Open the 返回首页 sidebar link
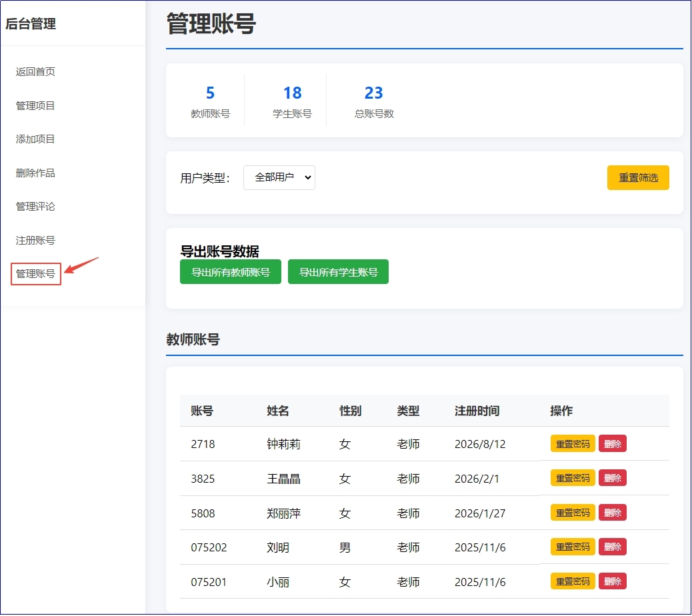692x616 pixels. [35, 71]
